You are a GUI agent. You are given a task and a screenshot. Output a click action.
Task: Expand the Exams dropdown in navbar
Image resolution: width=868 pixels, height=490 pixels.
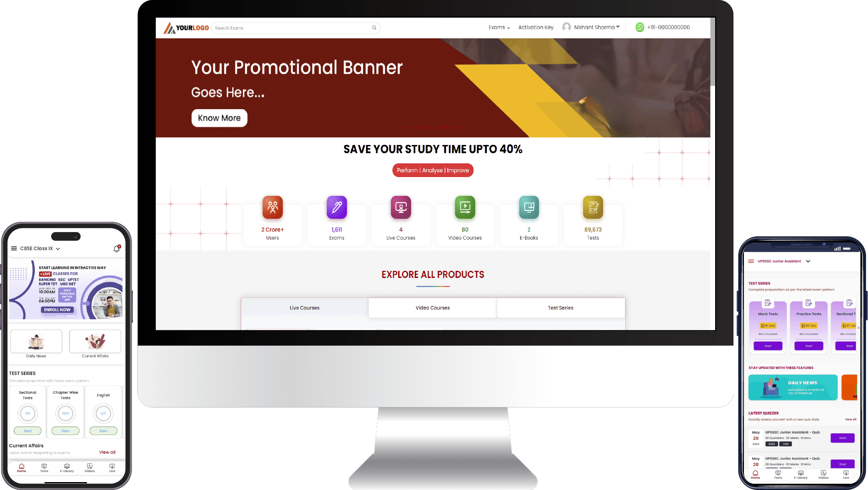point(499,27)
